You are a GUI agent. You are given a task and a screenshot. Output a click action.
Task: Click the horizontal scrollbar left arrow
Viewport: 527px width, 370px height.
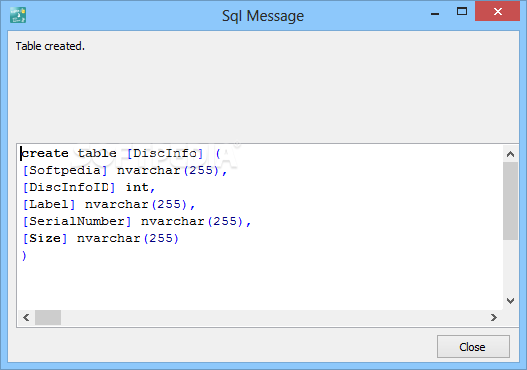click(26, 317)
